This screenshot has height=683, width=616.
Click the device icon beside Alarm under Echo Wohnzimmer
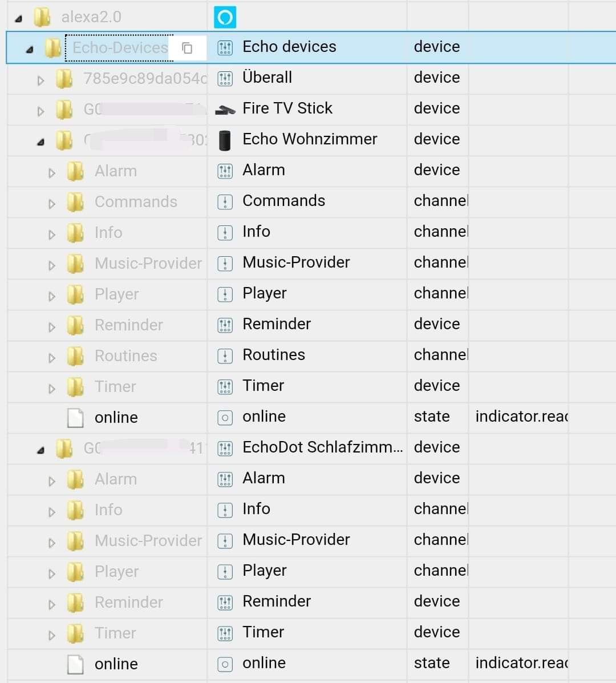[225, 171]
